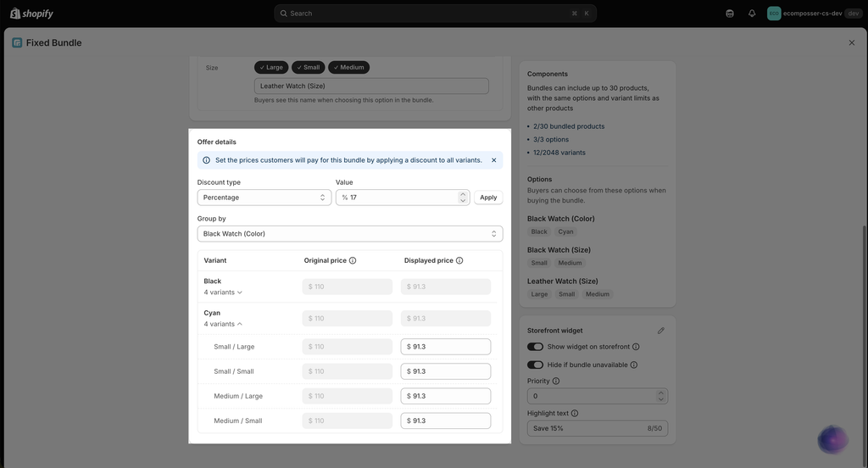Close the Fixed Bundle panel
Viewport: 868px width, 468px height.
point(851,42)
